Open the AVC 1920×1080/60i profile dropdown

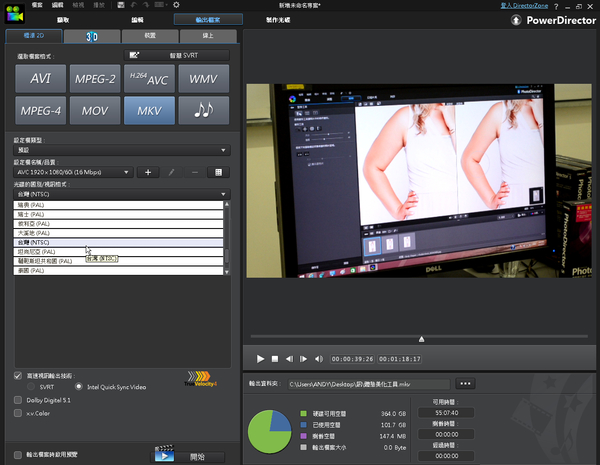pyautogui.click(x=74, y=172)
